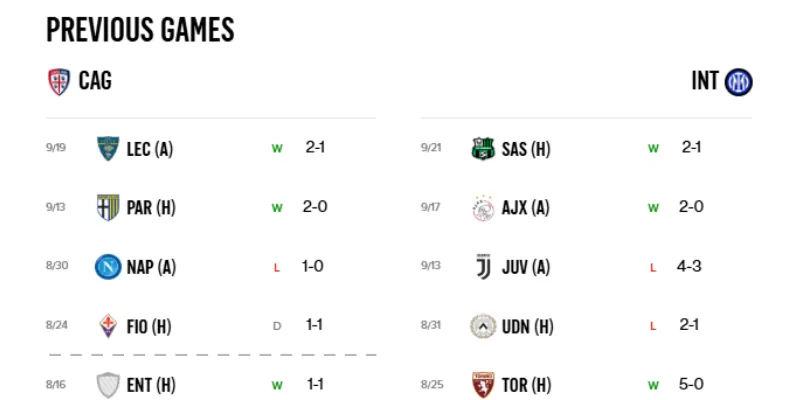Click the 1-0 score against NAP
The width and height of the screenshot is (800, 400).
click(x=315, y=267)
